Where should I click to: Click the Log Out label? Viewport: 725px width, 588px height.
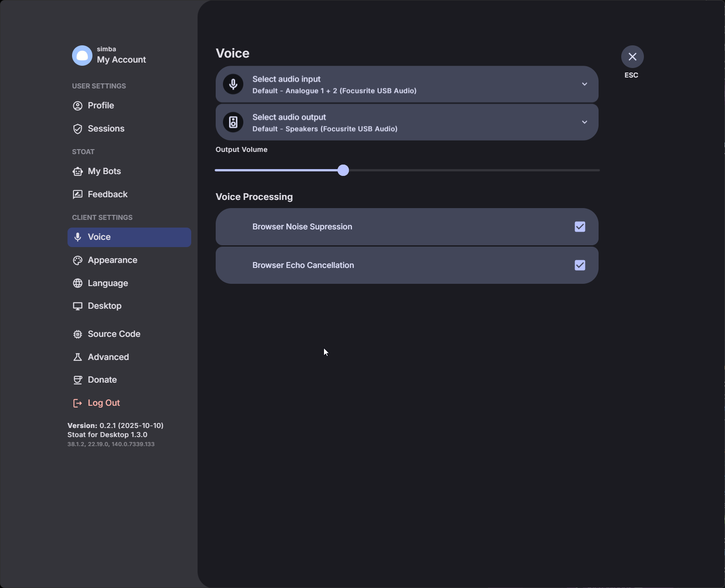104,403
